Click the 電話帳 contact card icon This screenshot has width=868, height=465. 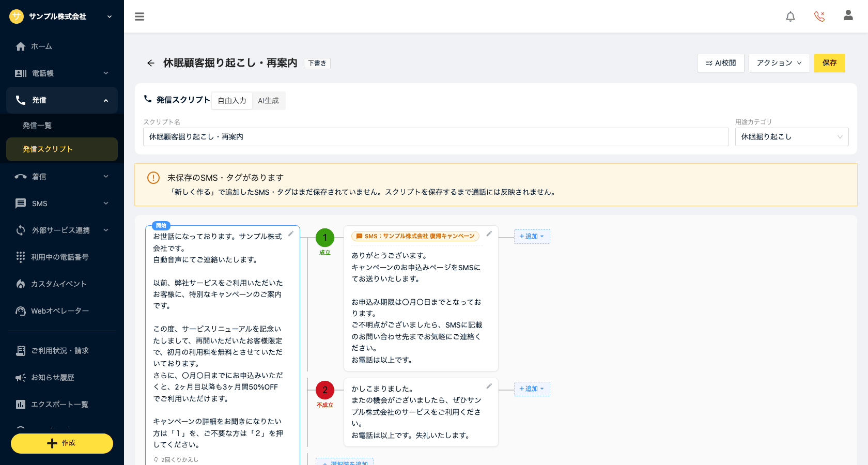(21, 73)
